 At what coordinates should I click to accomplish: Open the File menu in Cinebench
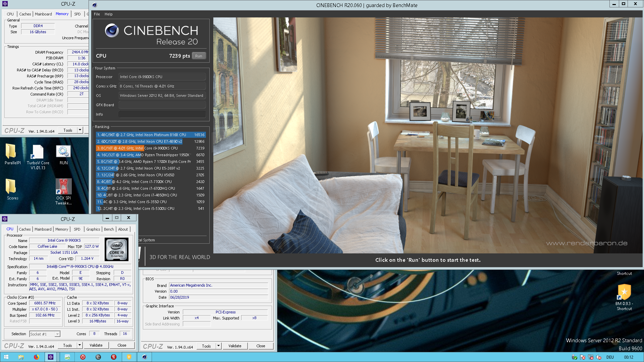point(97,14)
